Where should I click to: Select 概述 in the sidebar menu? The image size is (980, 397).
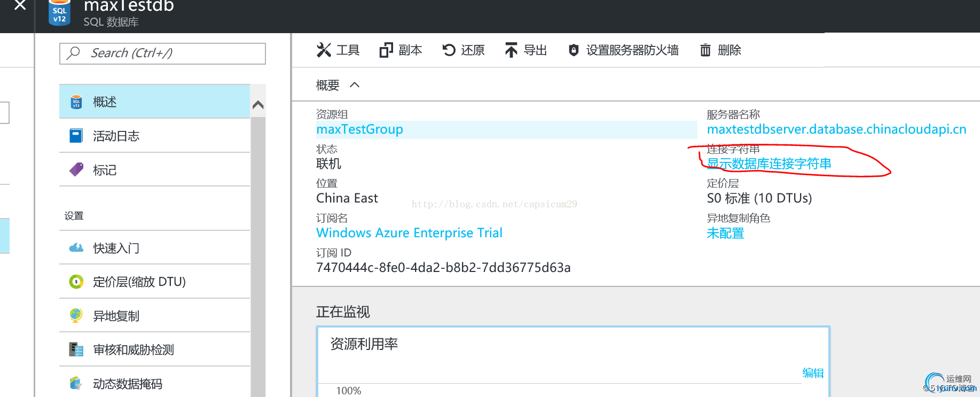155,102
